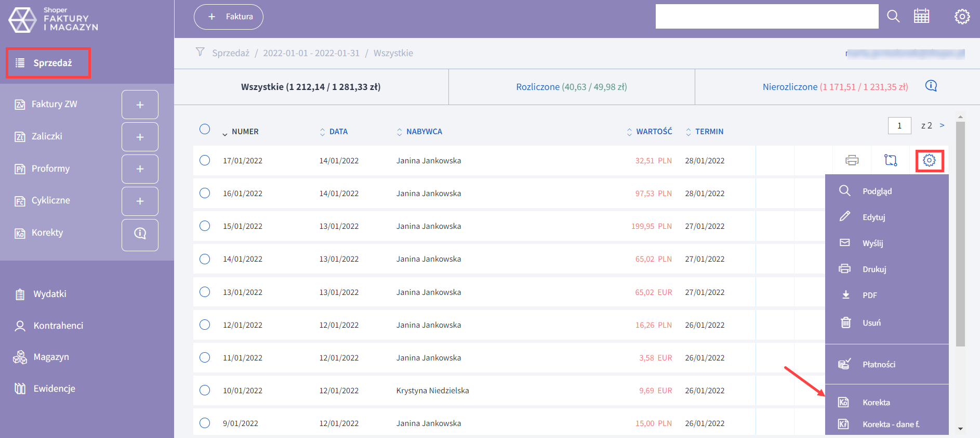Focus the top search input field

click(x=767, y=16)
